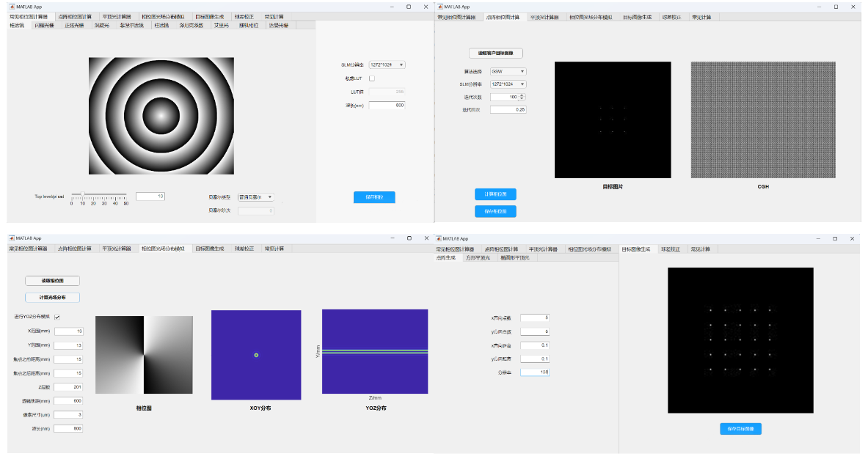Click the blue 保存相位 button
The height and width of the screenshot is (459, 868).
pos(374,197)
